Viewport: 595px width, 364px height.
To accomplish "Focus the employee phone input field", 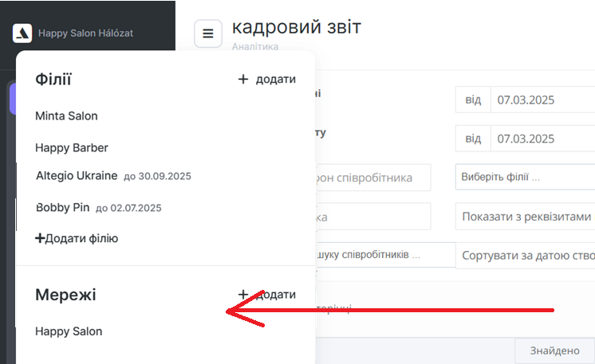I will [373, 178].
